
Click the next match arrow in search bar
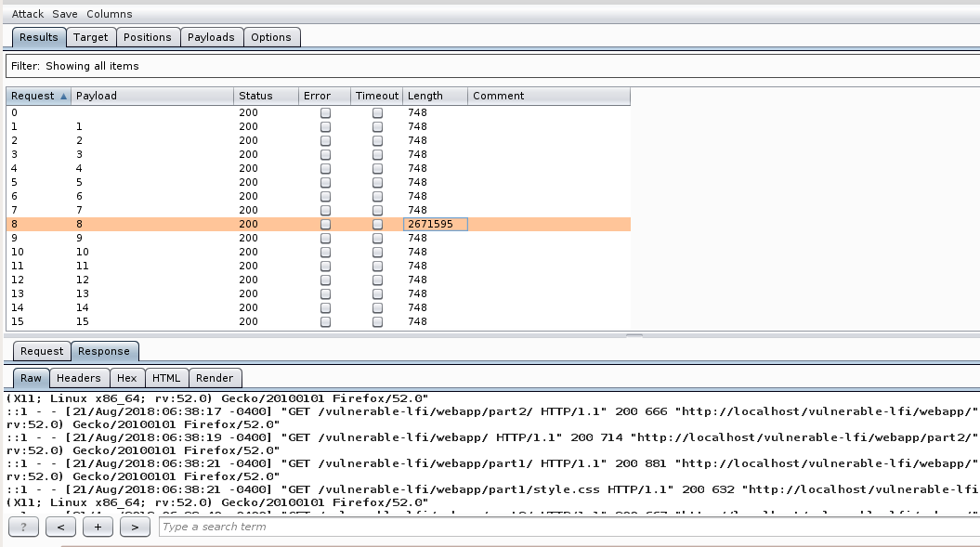[x=134, y=527]
